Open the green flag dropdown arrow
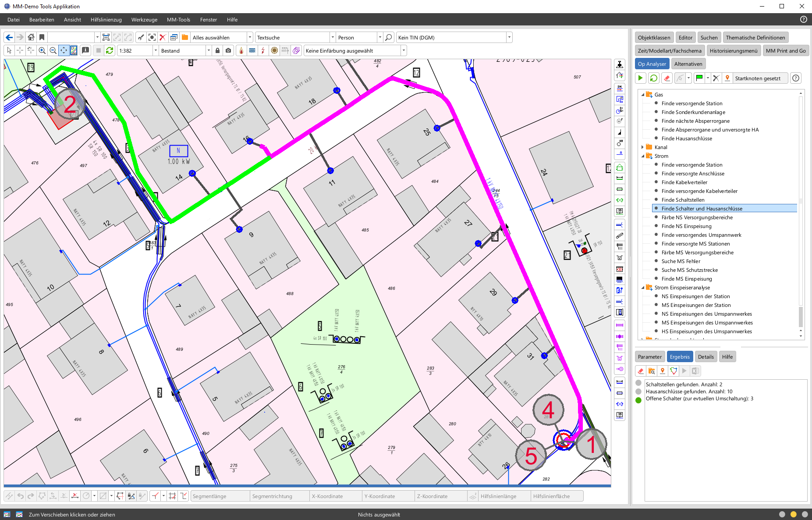This screenshot has width=812, height=520. click(x=708, y=78)
